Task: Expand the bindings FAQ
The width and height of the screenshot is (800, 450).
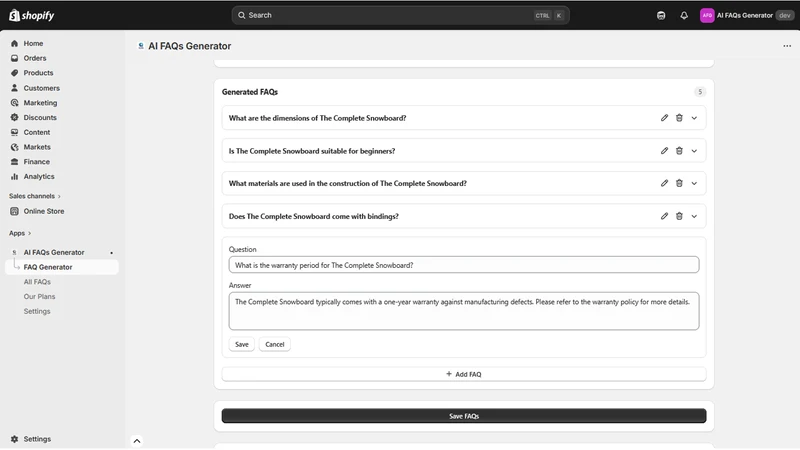Action: [694, 216]
